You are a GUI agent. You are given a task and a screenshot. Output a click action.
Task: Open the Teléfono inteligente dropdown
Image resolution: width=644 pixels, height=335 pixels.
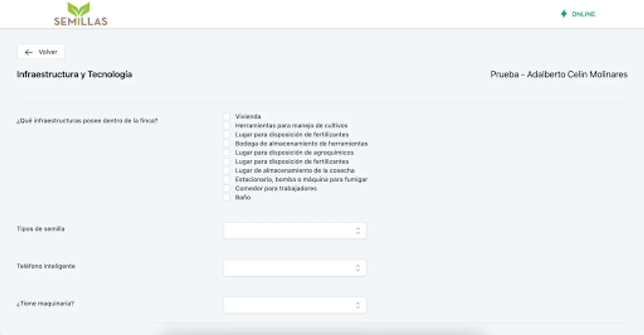tap(295, 268)
